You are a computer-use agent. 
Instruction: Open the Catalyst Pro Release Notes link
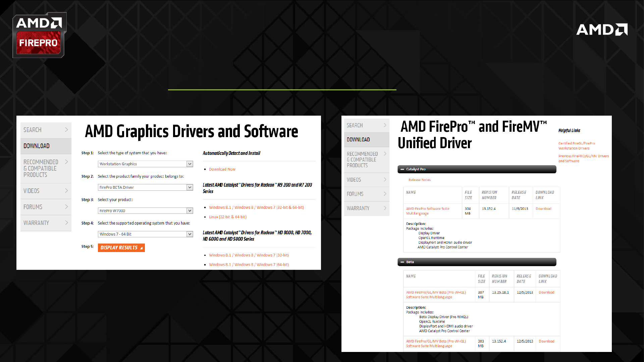pyautogui.click(x=419, y=180)
